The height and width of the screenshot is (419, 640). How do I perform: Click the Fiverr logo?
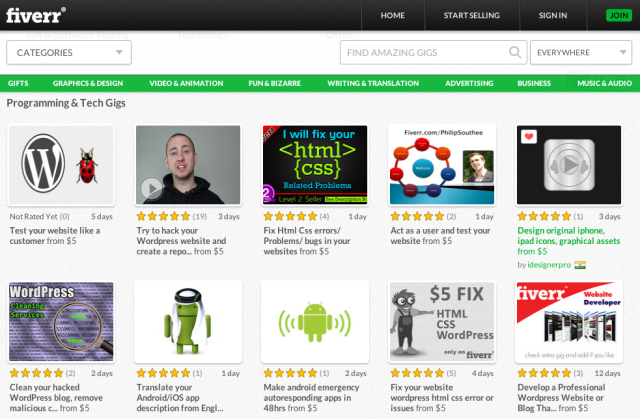(36, 15)
